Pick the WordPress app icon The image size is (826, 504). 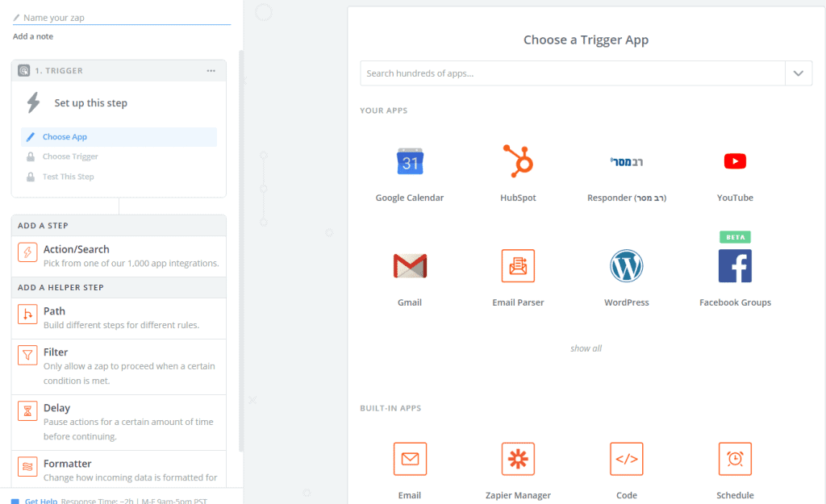(x=626, y=266)
